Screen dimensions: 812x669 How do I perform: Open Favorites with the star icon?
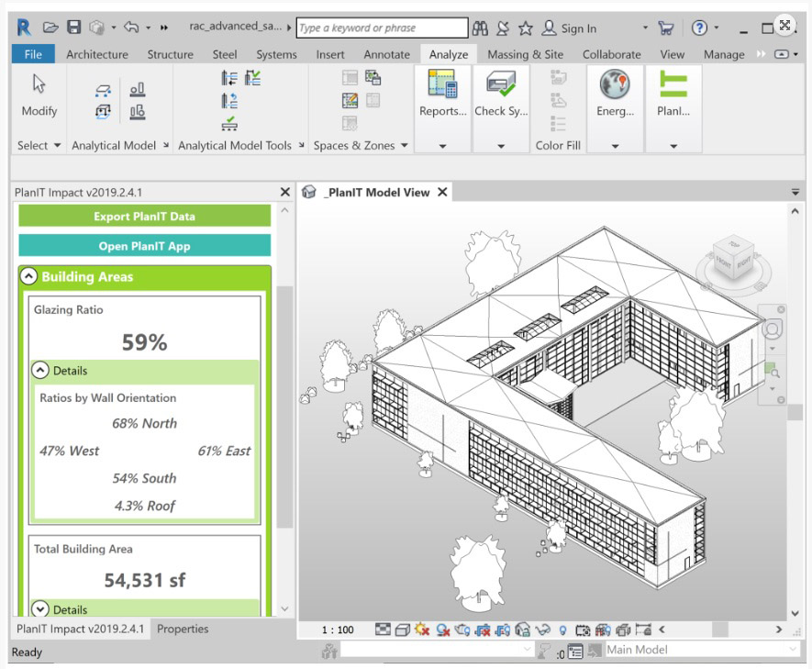click(x=525, y=28)
